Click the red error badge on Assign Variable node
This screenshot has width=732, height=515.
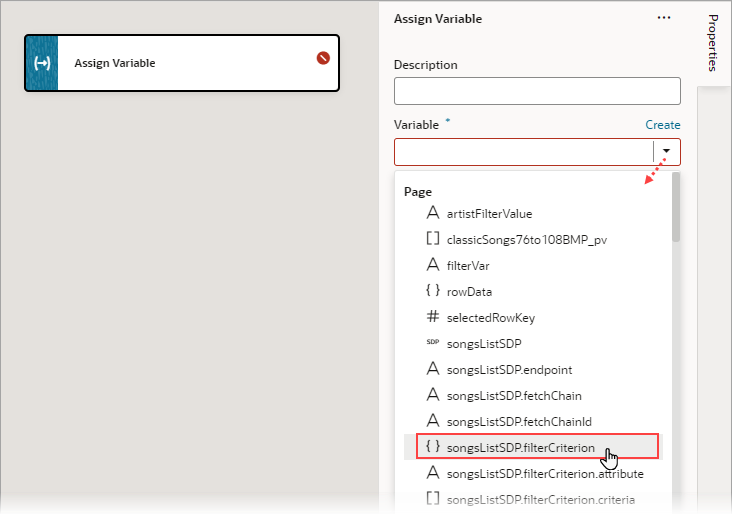pos(323,58)
